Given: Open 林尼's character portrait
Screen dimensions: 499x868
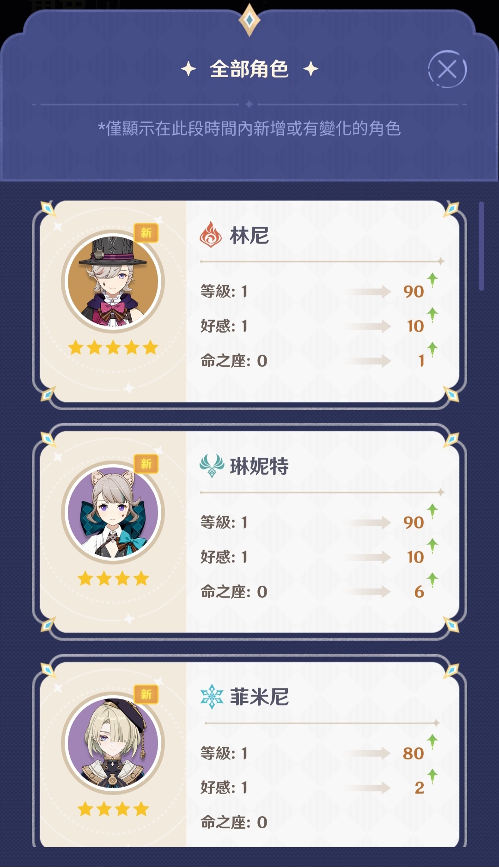Looking at the screenshot, I should tap(113, 281).
